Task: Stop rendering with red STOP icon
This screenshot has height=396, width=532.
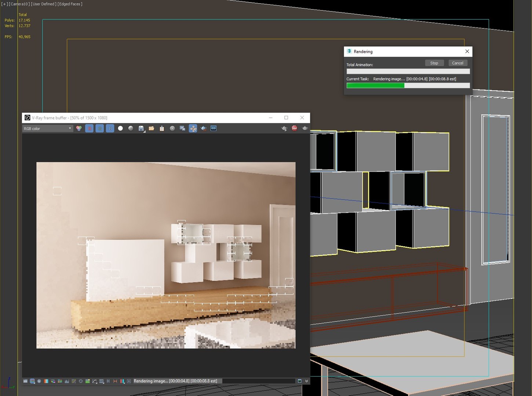Action: [294, 128]
